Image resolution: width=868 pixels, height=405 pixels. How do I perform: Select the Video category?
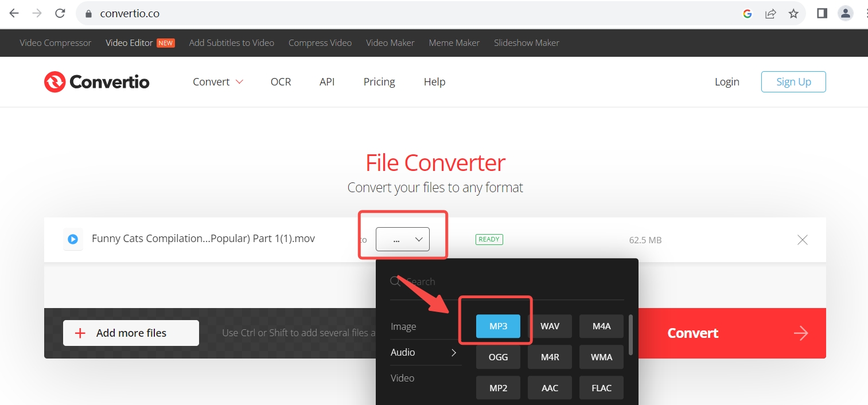(x=403, y=378)
